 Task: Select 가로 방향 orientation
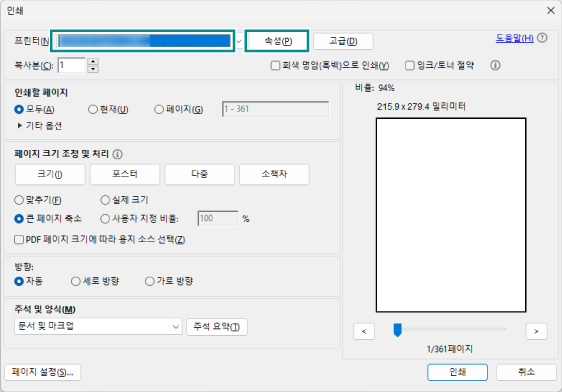point(149,281)
